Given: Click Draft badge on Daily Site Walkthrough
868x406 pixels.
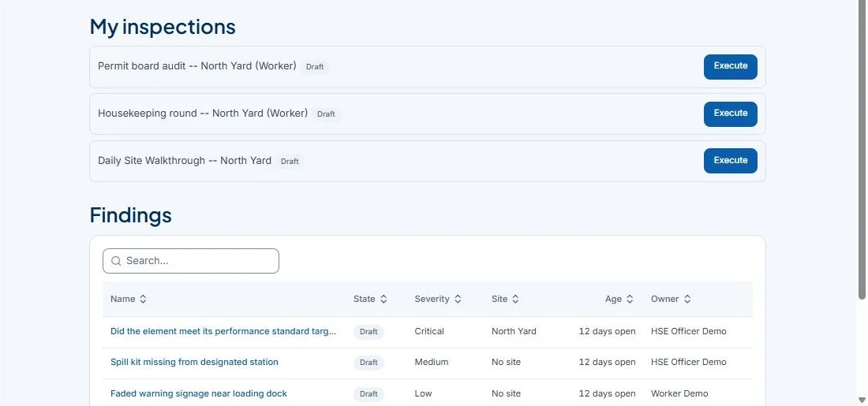Looking at the screenshot, I should 290,162.
